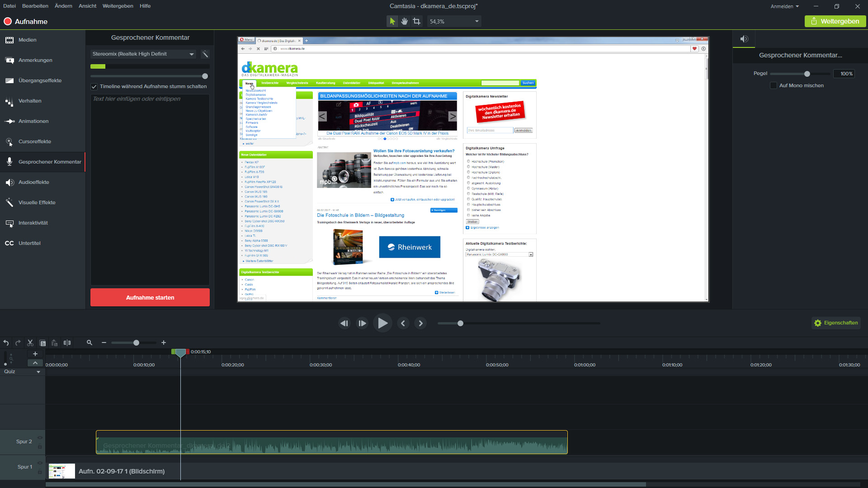Adjust the Pegel volume slider
This screenshot has width=868, height=488.
point(807,74)
